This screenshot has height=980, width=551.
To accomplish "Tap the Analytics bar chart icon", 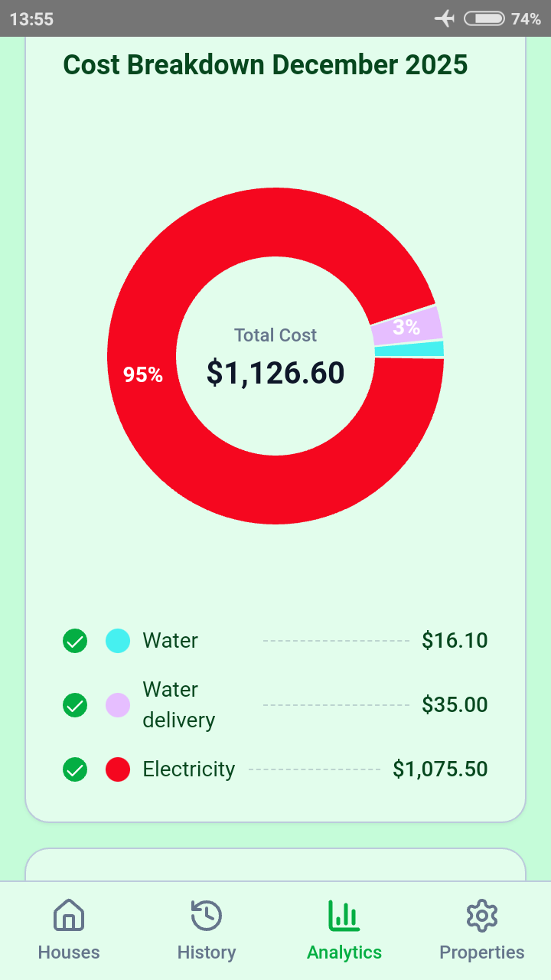I will click(x=344, y=915).
